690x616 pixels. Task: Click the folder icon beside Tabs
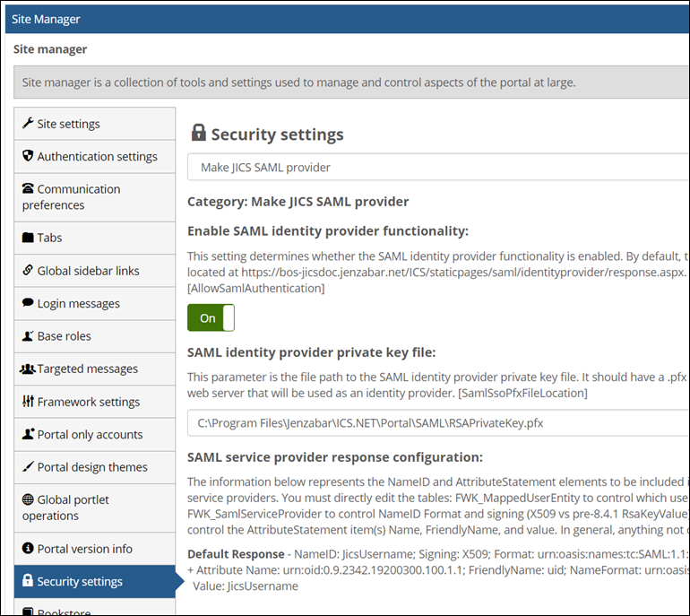28,238
